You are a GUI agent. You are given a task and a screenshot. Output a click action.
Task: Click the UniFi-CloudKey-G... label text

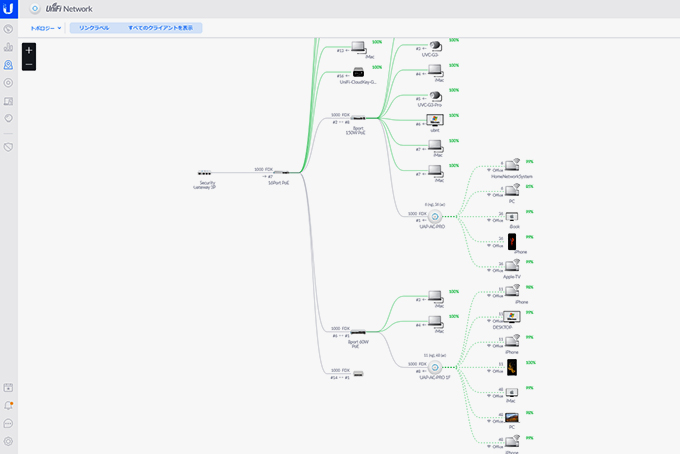coord(358,82)
